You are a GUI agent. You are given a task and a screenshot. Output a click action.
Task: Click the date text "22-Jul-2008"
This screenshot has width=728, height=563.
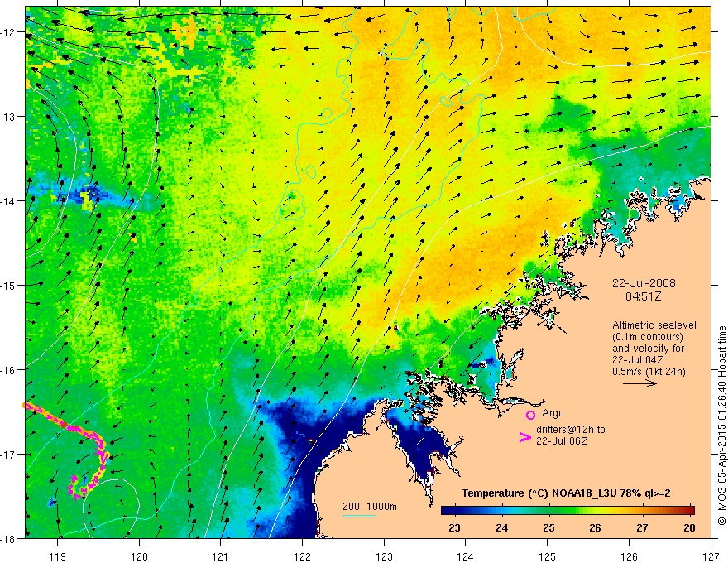tap(644, 283)
